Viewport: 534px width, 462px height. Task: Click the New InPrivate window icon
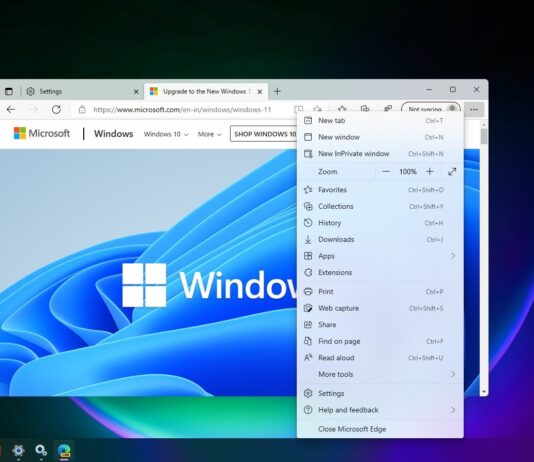coord(308,154)
